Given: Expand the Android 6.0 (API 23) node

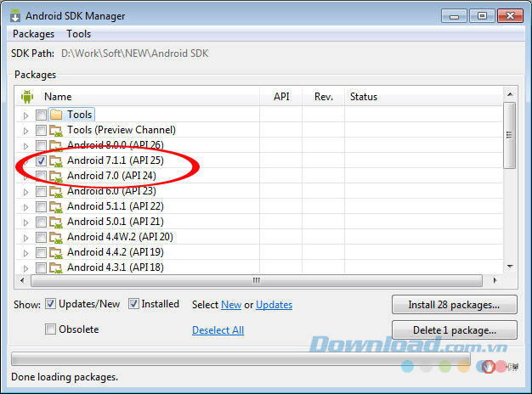Looking at the screenshot, I should (25, 192).
